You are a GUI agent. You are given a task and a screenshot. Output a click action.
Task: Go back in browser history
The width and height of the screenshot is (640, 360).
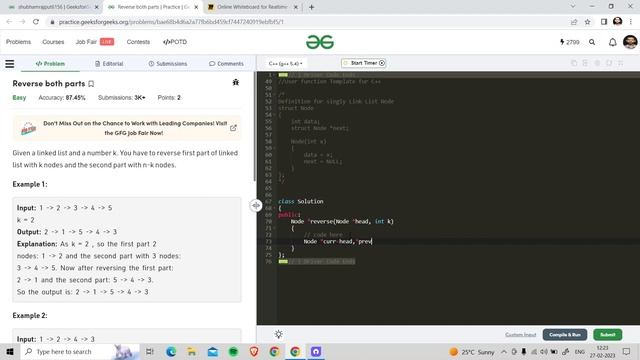[9, 22]
